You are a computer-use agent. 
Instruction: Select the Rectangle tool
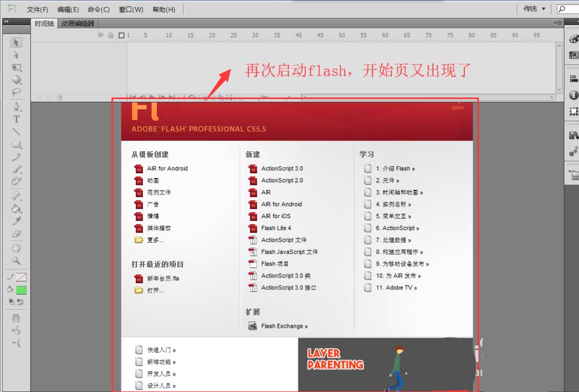[16, 144]
